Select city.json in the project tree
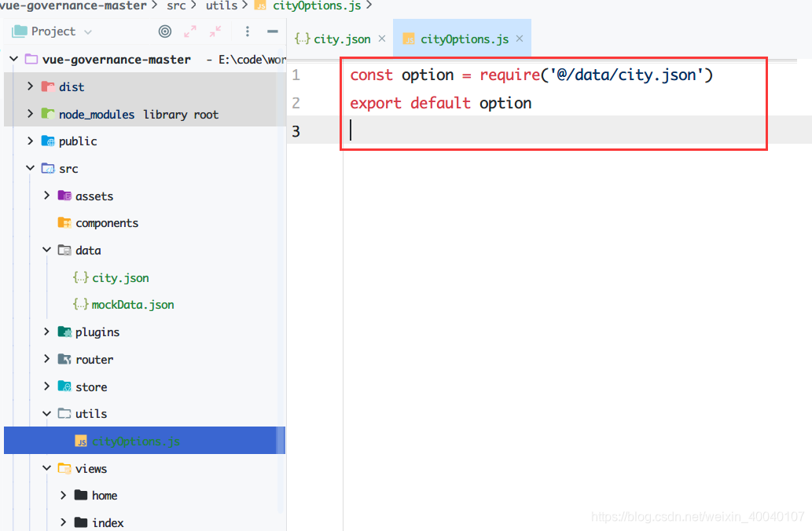This screenshot has width=812, height=531. coord(121,278)
